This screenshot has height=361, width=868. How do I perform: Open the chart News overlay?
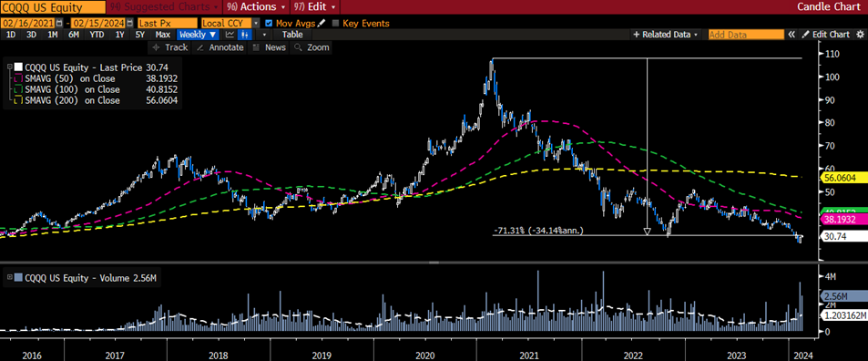(270, 47)
